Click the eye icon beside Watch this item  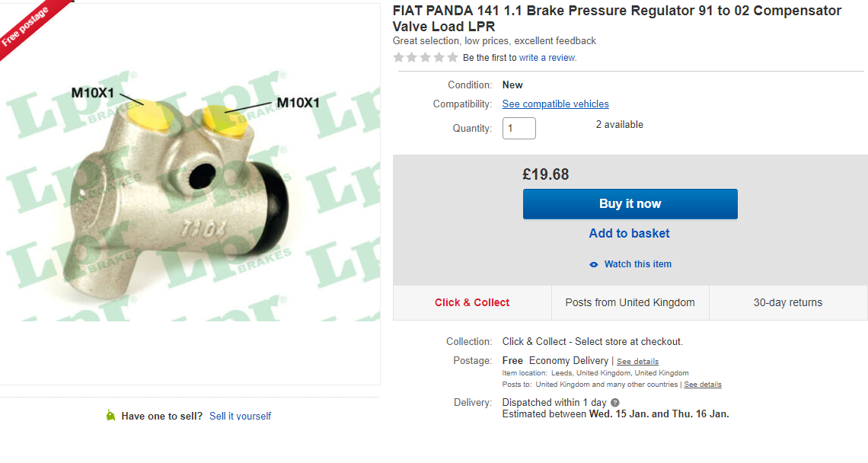pos(594,264)
